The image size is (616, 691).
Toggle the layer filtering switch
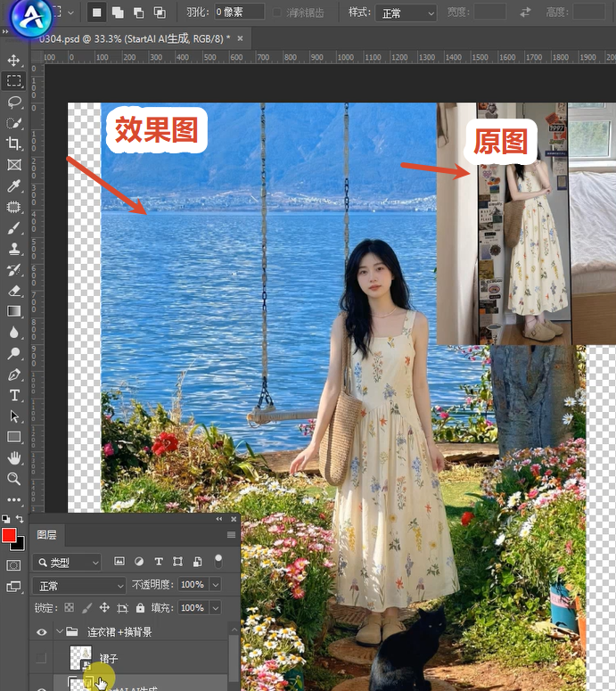pos(218,561)
